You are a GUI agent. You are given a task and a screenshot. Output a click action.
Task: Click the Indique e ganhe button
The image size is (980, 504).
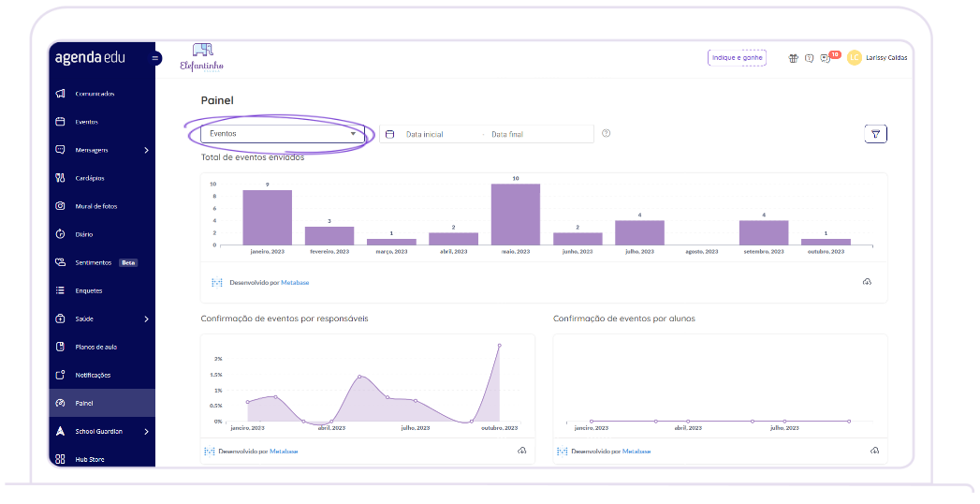click(x=737, y=58)
